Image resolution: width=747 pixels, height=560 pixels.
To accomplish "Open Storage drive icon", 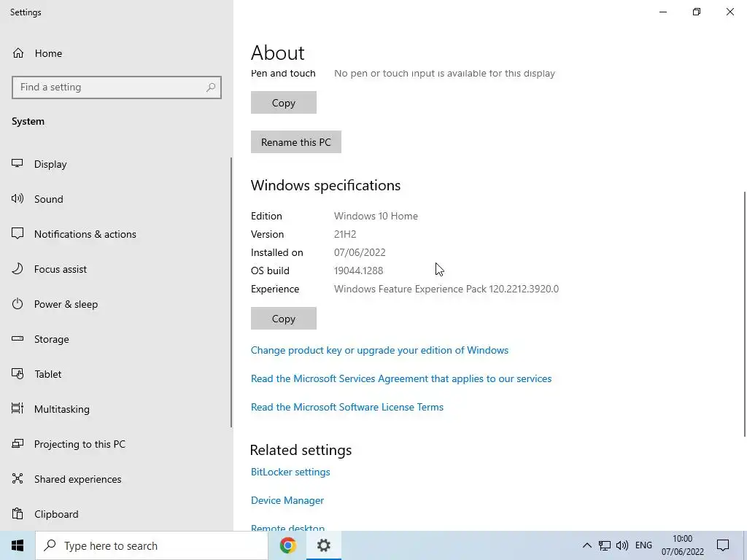I will tap(18, 338).
